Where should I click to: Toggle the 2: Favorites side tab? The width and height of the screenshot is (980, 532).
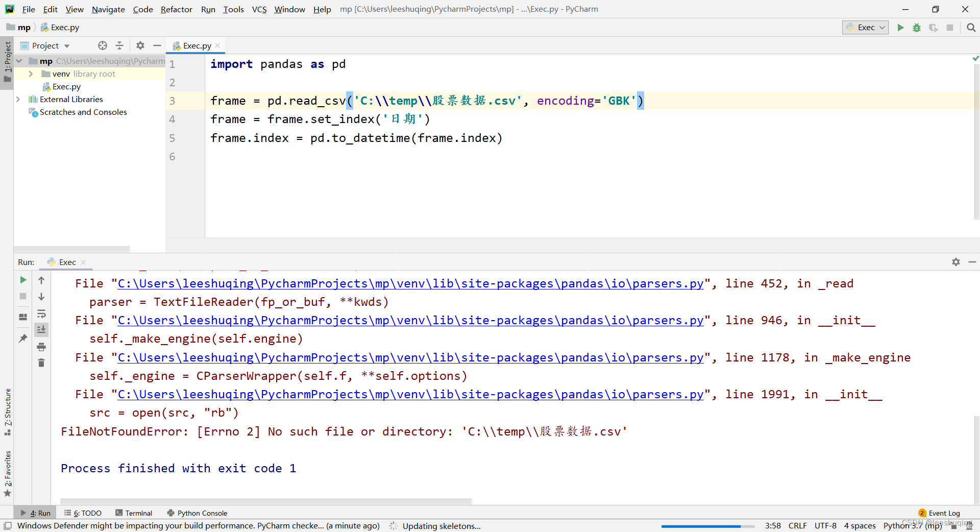7,473
